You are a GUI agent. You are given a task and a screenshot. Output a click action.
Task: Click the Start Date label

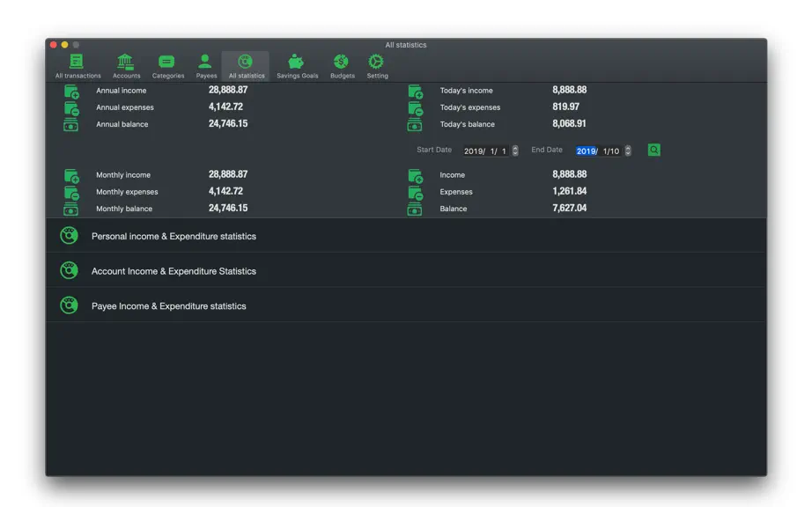pos(434,150)
